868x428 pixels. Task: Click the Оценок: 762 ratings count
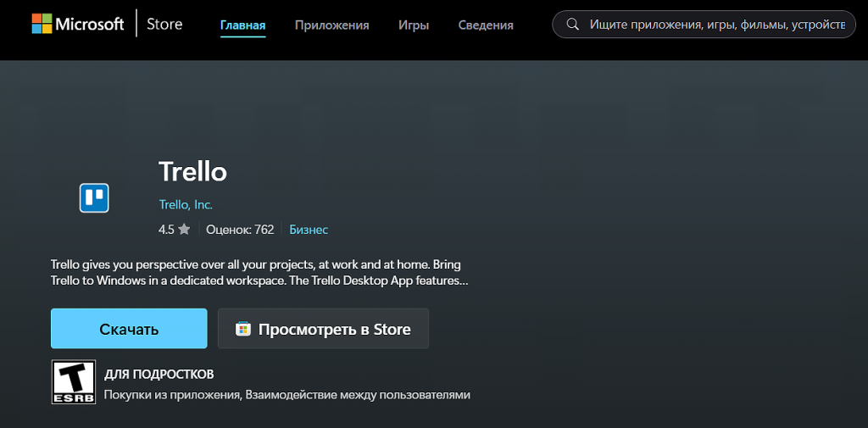coord(240,229)
